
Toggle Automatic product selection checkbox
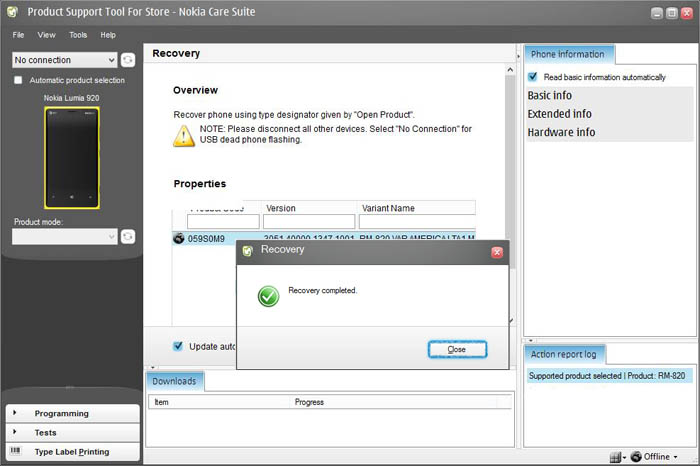(18, 80)
